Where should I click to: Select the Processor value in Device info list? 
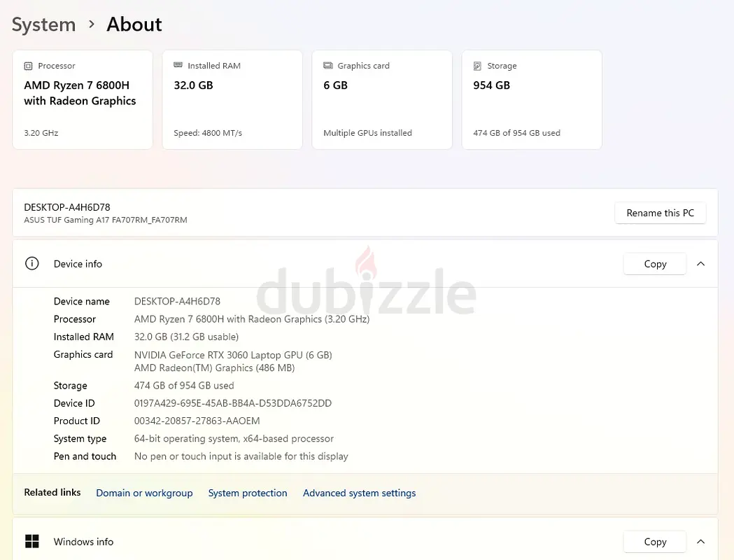tap(252, 319)
